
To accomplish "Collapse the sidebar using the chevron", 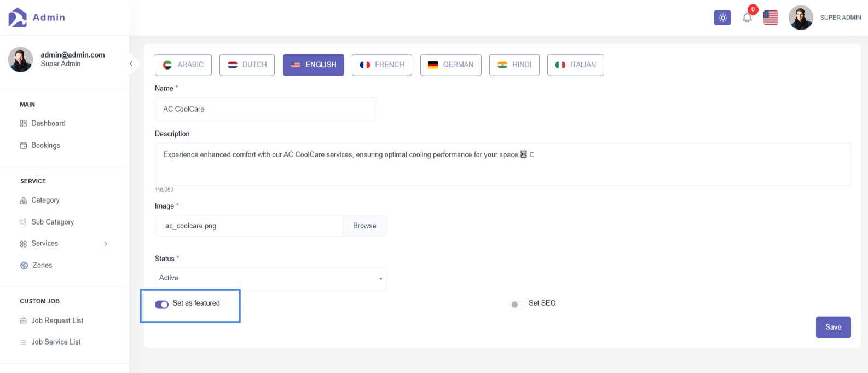I will 131,64.
